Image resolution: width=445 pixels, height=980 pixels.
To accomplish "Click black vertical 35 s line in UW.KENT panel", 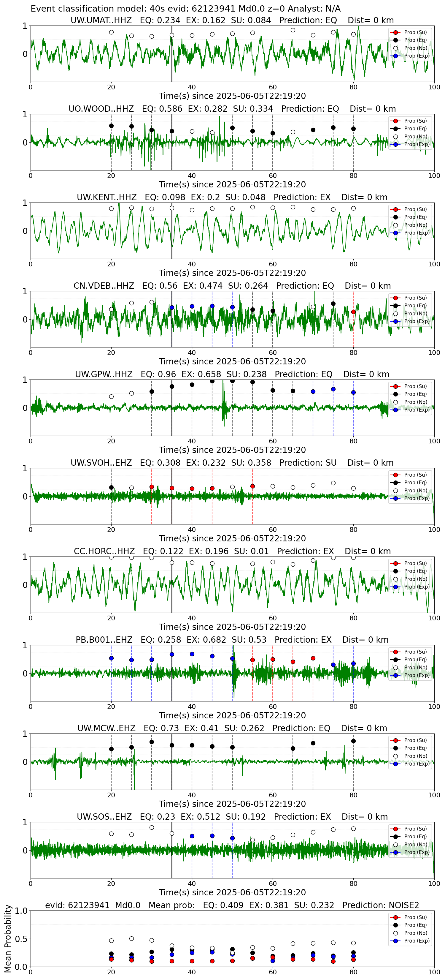I will click(172, 231).
